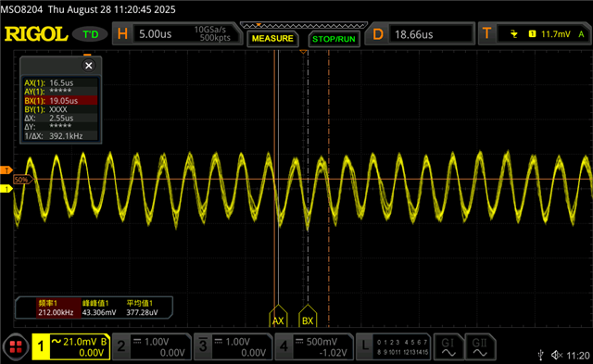Click the ΔX 2.55us readout
The width and height of the screenshot is (593, 364).
[60, 118]
